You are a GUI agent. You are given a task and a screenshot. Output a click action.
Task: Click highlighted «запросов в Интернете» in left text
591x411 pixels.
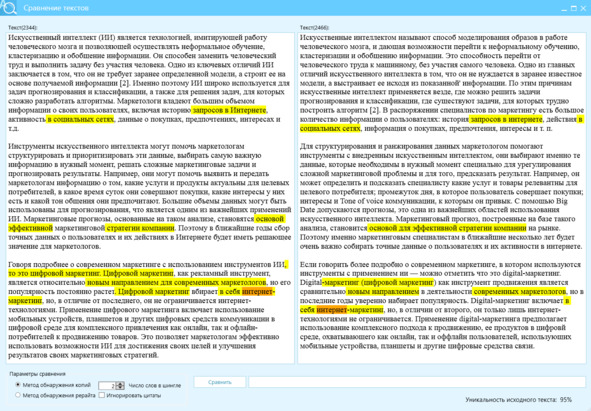tap(229, 110)
